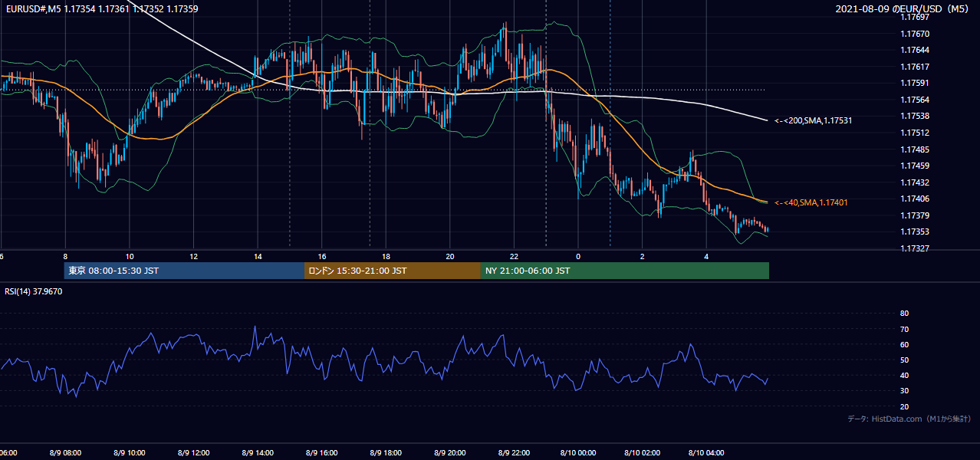980x460 pixels.
Task: Click the RSI 70 level label
Action: point(904,329)
